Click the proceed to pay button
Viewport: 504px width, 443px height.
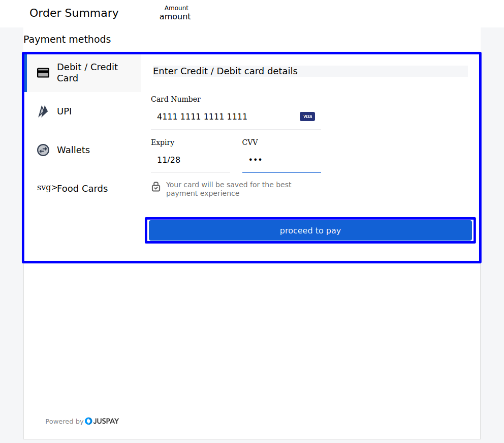tap(310, 231)
